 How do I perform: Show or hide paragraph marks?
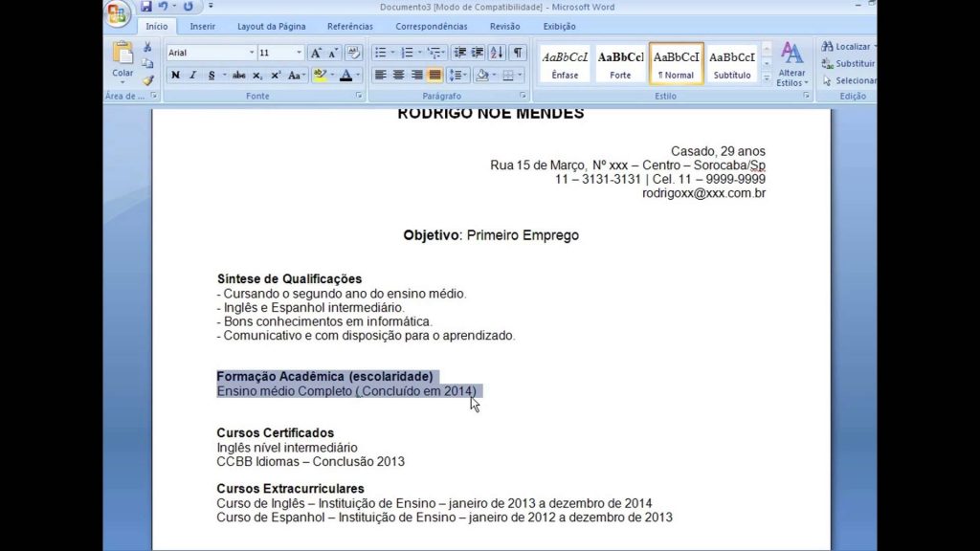click(518, 53)
